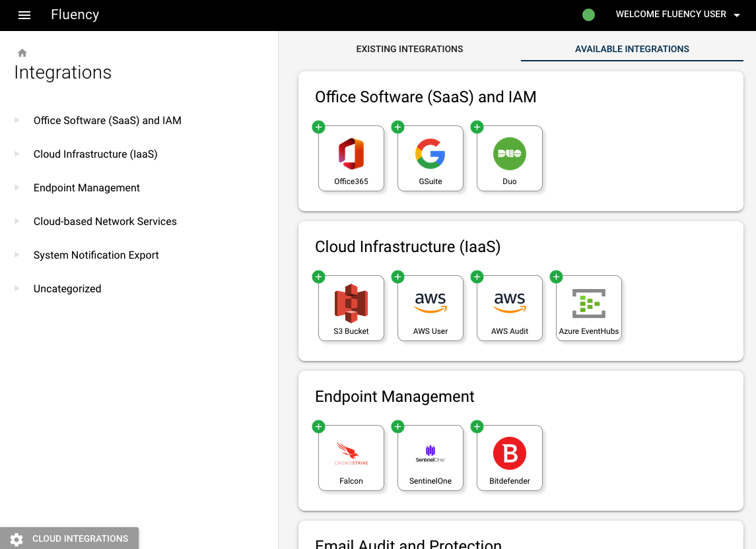Select System Notification Export in sidebar
The image size is (756, 549).
(96, 255)
